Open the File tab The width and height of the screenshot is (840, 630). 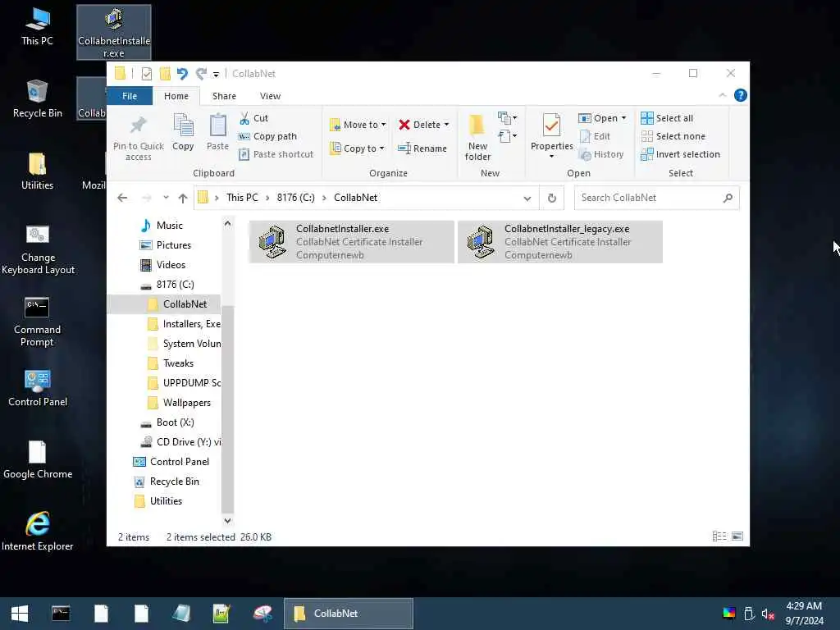click(x=130, y=96)
